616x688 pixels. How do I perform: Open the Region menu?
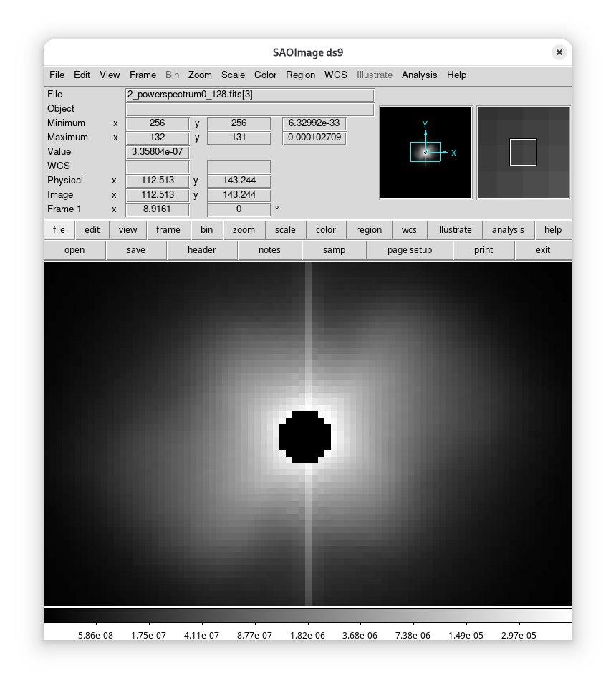pos(300,75)
